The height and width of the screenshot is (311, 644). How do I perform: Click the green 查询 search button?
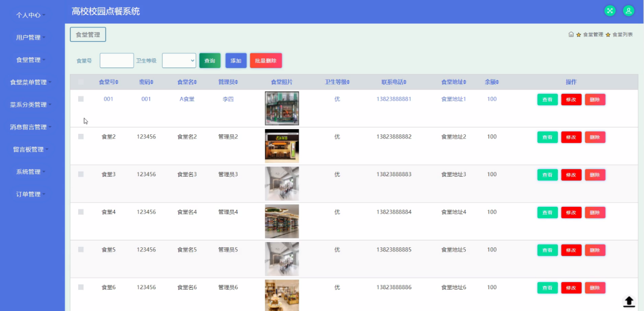coord(210,60)
